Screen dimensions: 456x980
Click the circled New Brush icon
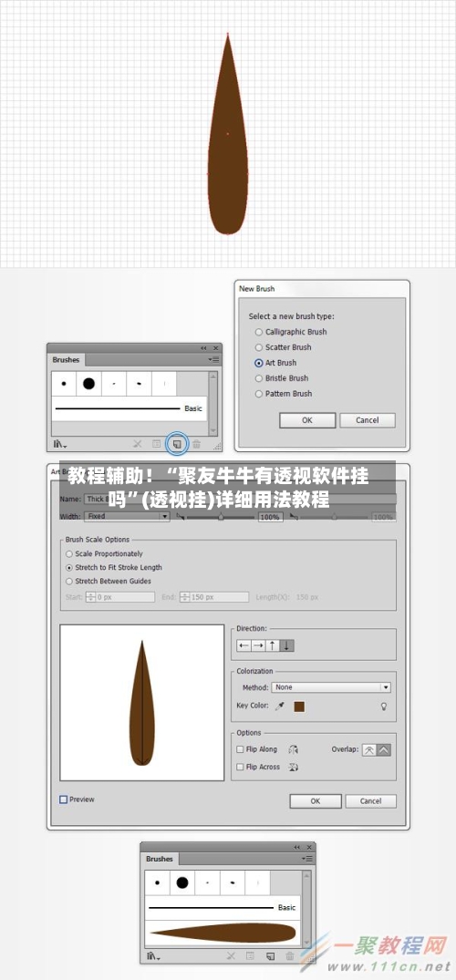tap(177, 444)
